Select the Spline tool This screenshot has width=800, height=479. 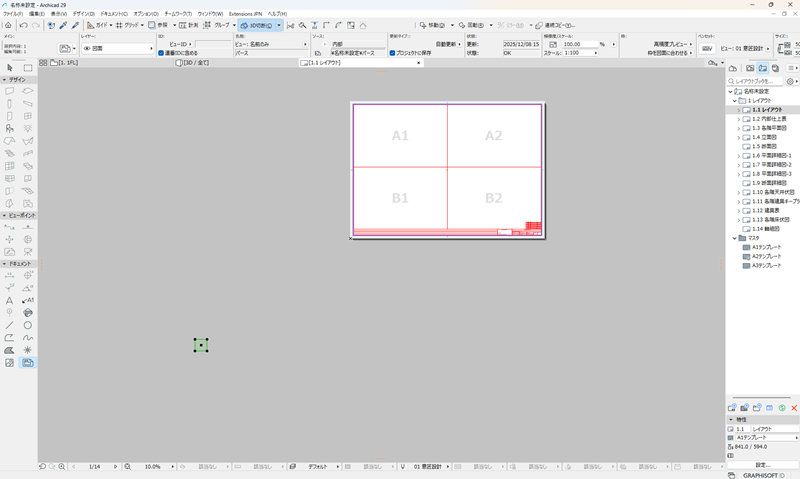point(28,338)
